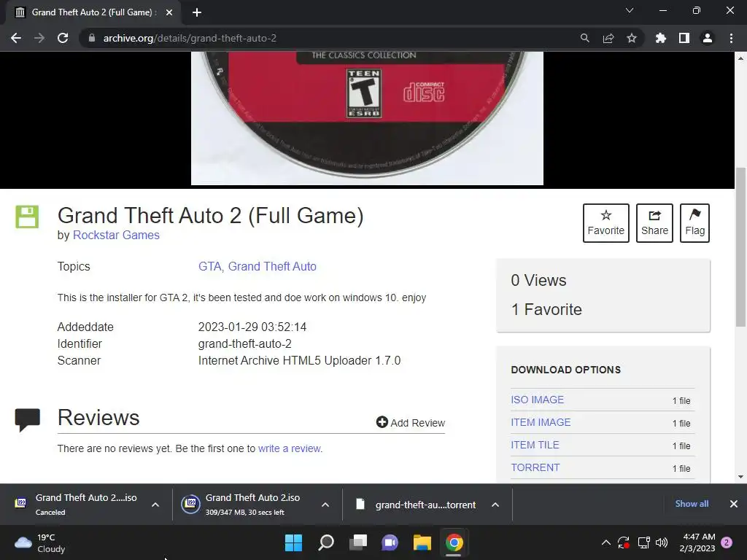Open the weather widget showing 19°C Cloudy
The image size is (747, 560).
pos(41,542)
